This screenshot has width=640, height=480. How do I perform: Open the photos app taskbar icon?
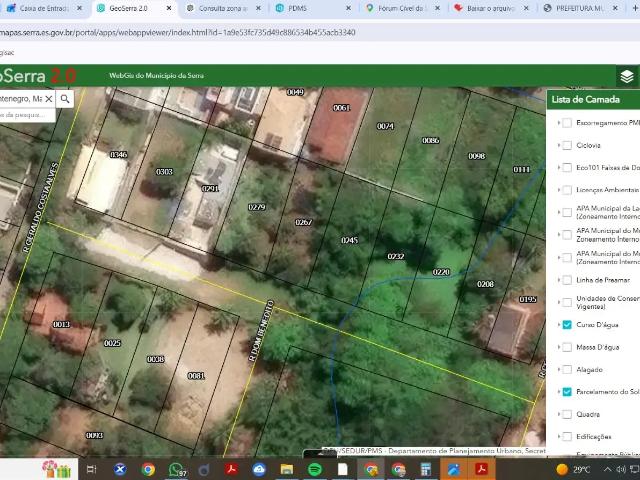[453, 469]
